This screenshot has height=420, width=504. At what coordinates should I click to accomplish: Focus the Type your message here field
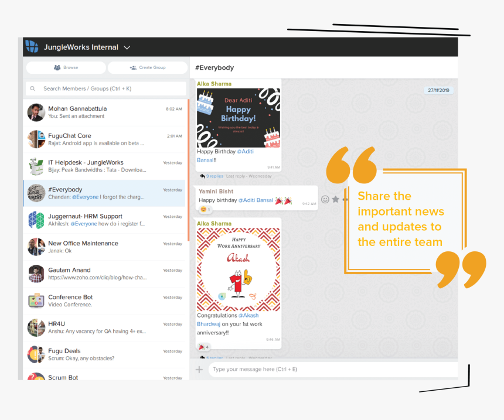point(333,370)
